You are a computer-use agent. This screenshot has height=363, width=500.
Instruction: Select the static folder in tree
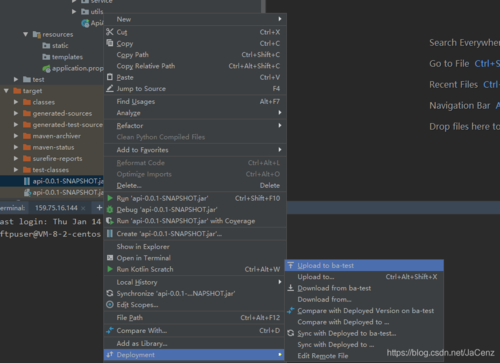pos(60,46)
